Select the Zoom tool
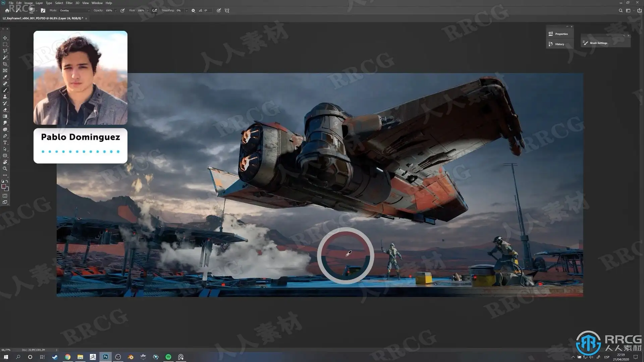 [5, 169]
